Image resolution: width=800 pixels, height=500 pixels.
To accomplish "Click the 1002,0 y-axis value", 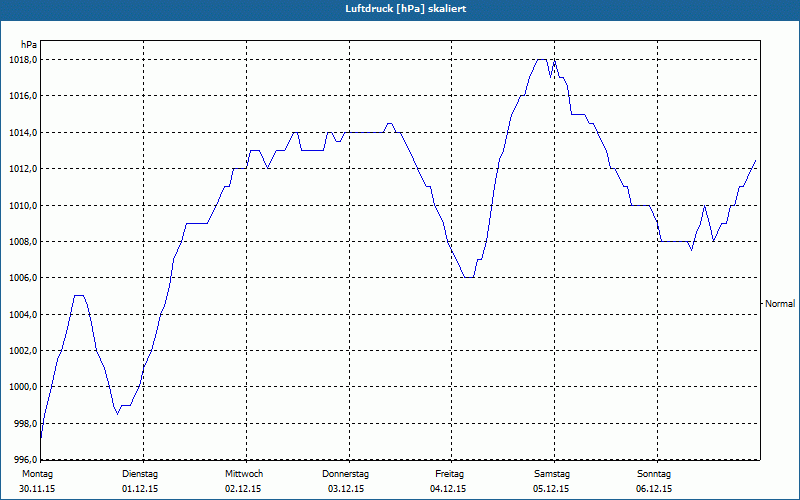I will click(x=22, y=351).
